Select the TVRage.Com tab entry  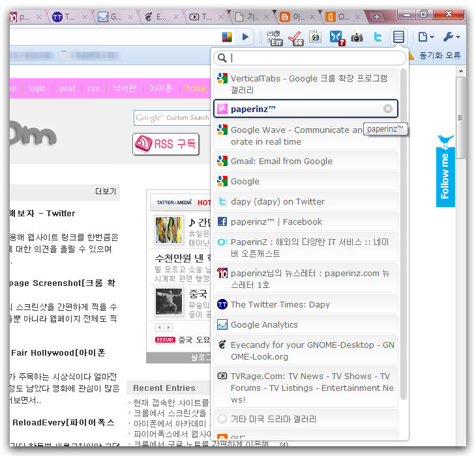306,388
